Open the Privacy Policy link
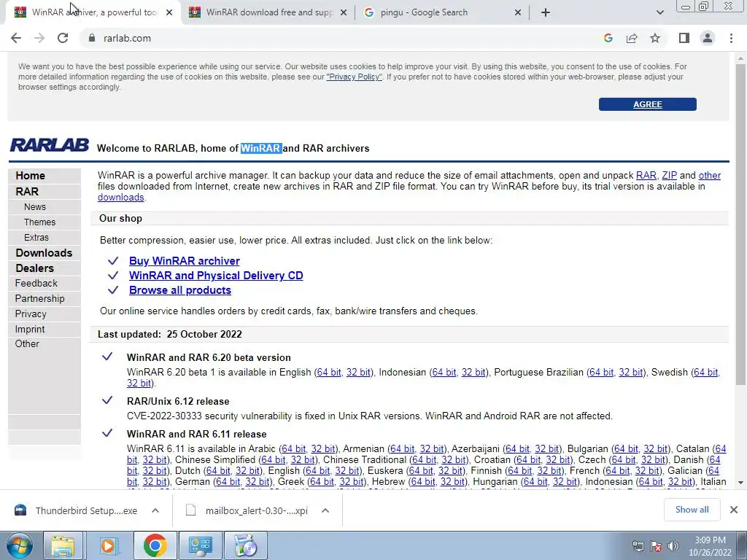 354,77
